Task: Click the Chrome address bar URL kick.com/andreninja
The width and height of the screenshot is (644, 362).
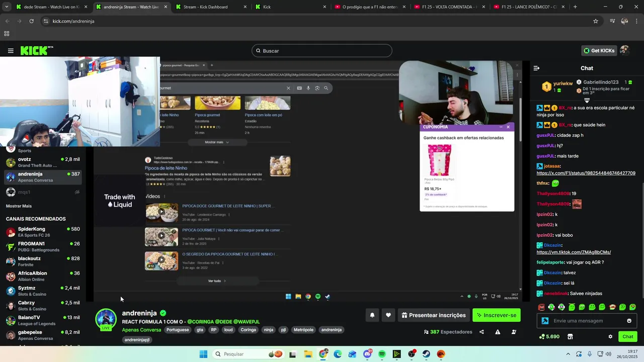Action: [x=73, y=21]
